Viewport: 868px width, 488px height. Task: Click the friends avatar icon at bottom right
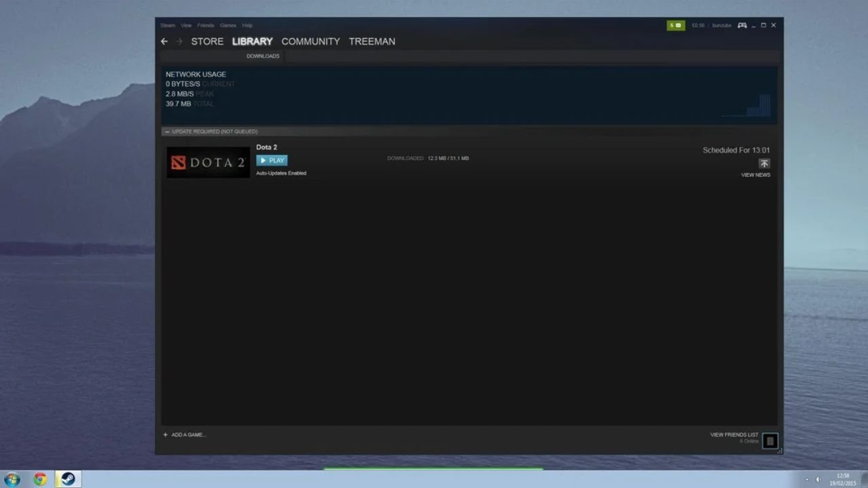(x=770, y=441)
